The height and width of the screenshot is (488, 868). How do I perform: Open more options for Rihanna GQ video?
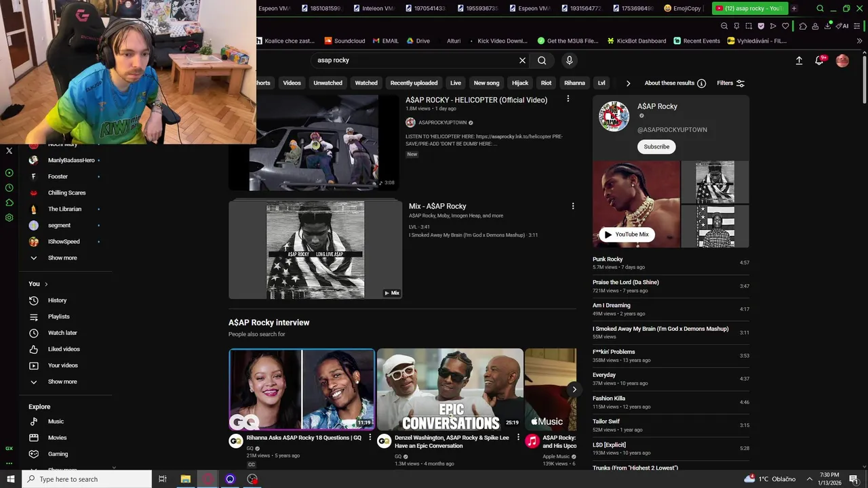click(370, 438)
